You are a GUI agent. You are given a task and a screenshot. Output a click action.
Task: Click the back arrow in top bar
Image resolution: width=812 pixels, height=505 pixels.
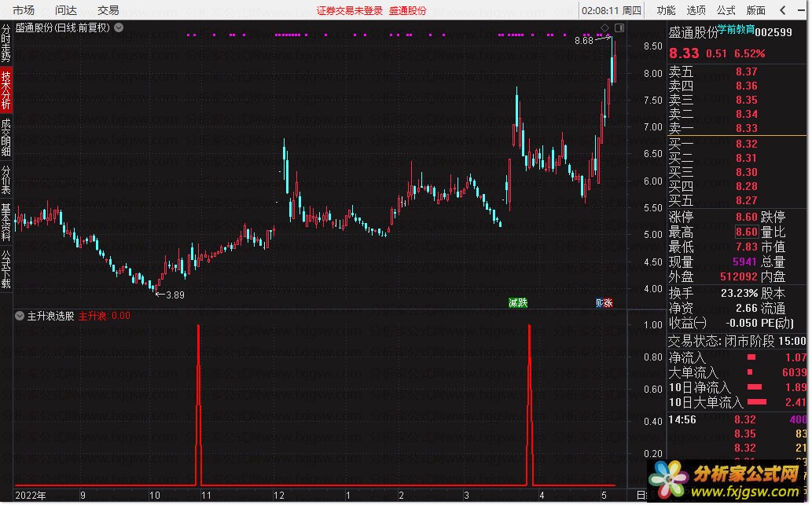coord(783,10)
